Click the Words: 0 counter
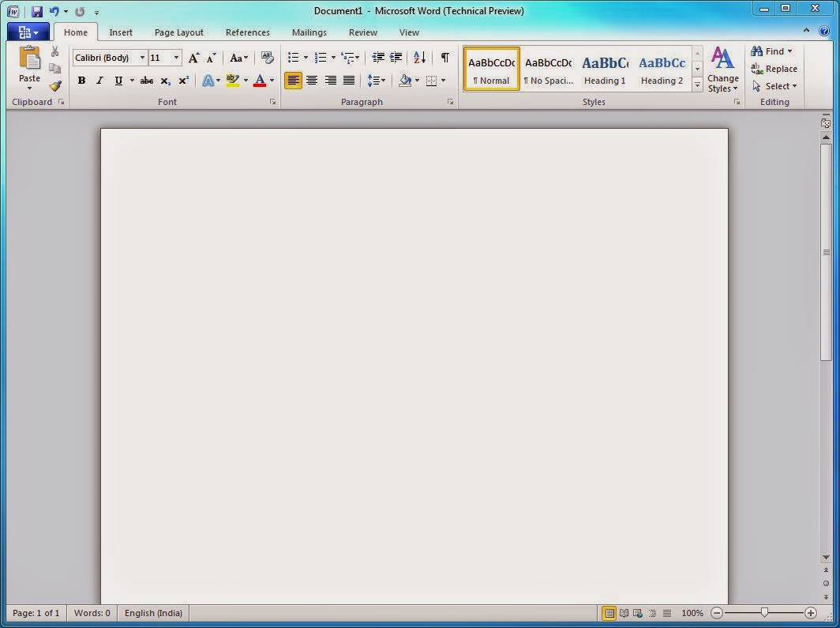The width and height of the screenshot is (840, 628). tap(92, 613)
